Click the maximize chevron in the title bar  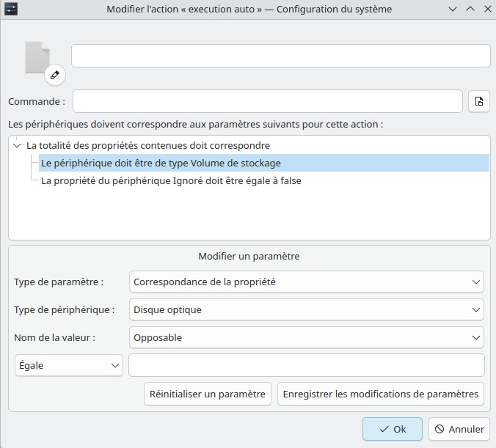tap(470, 10)
